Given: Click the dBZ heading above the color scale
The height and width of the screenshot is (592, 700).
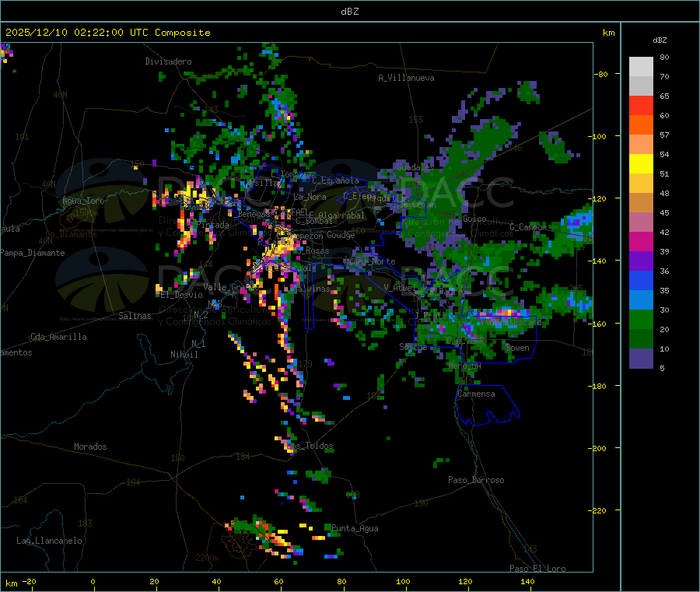Looking at the screenshot, I should pyautogui.click(x=660, y=40).
